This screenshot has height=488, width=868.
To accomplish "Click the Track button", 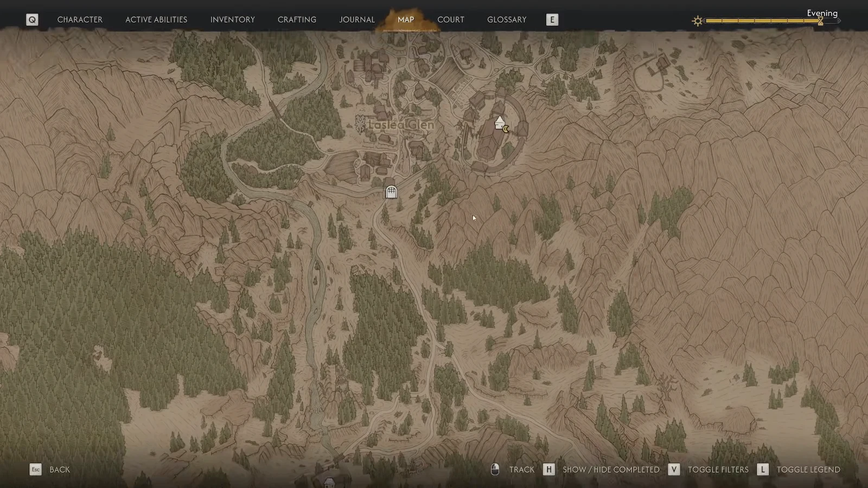I will 522,470.
